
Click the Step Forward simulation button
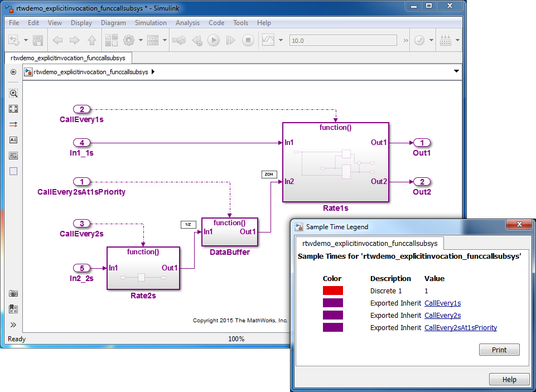[x=231, y=40]
